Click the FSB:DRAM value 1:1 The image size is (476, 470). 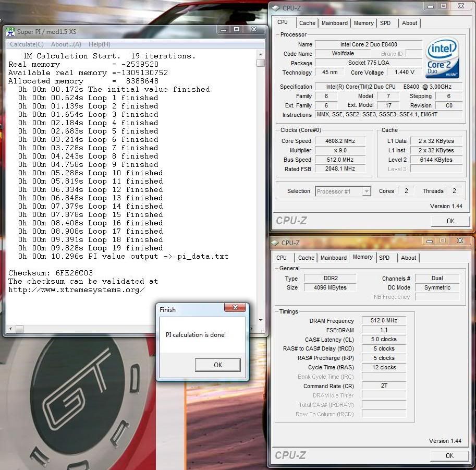(384, 330)
